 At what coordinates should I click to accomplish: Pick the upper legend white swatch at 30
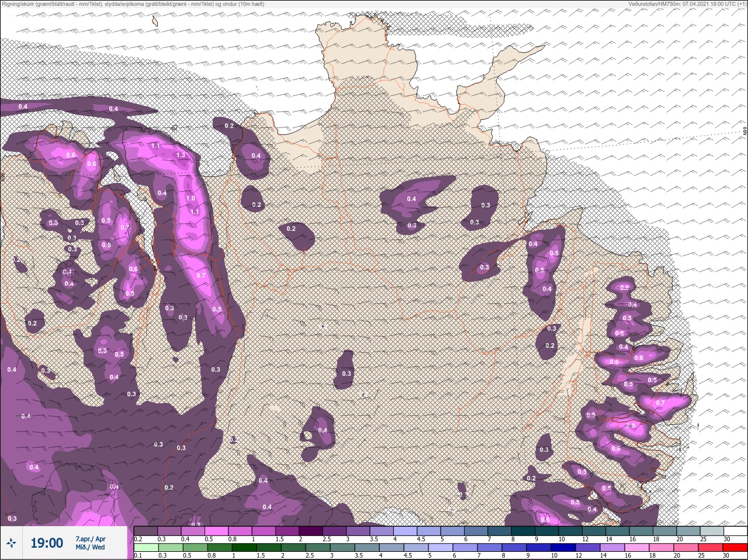[x=736, y=531]
